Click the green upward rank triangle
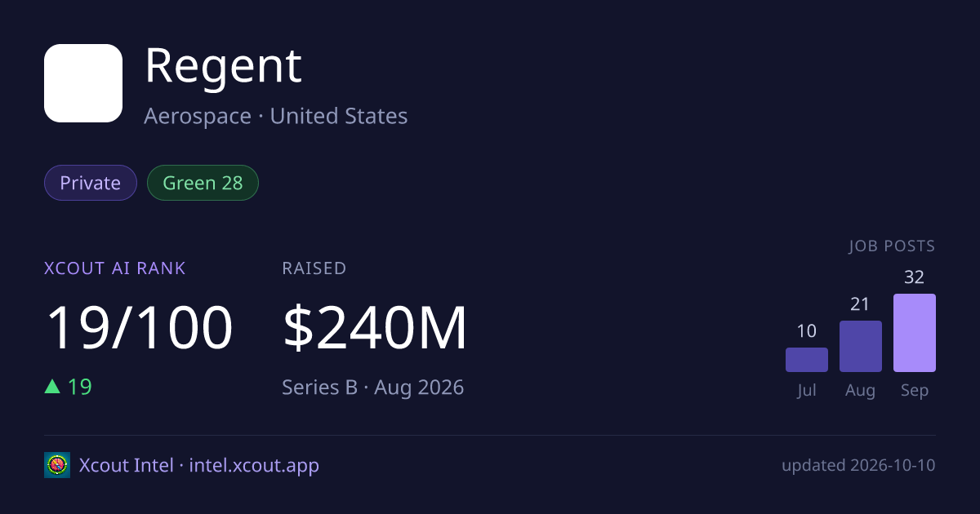Image resolution: width=980 pixels, height=514 pixels. click(x=52, y=387)
